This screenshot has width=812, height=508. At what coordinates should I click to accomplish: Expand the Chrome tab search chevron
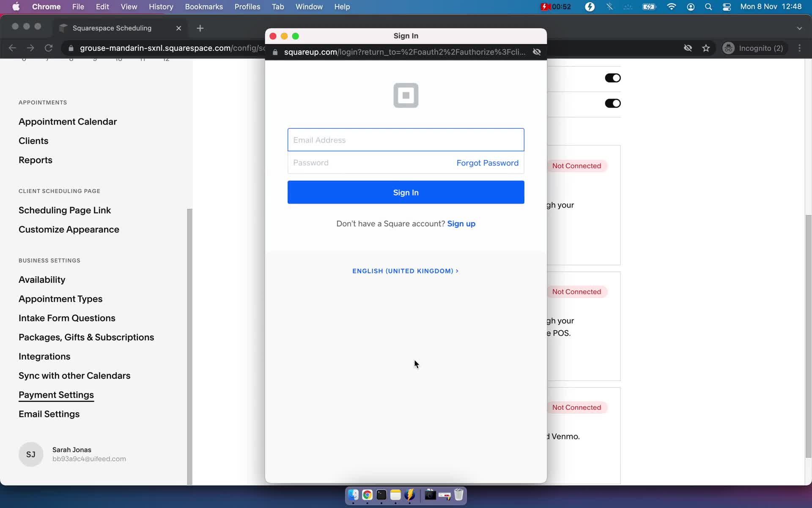point(799,28)
